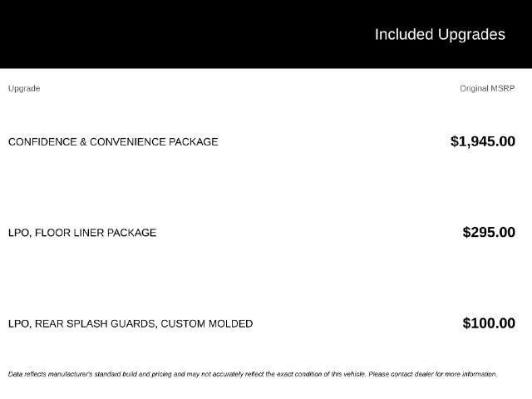The image size is (532, 399).
Task: Select LPO, Floor Liner Package item
Action: point(82,233)
